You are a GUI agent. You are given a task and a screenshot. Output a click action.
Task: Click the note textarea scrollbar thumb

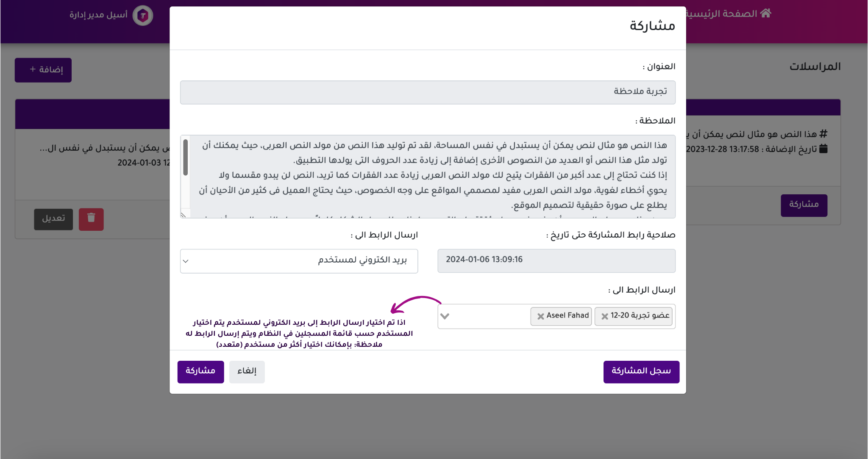[x=185, y=157]
